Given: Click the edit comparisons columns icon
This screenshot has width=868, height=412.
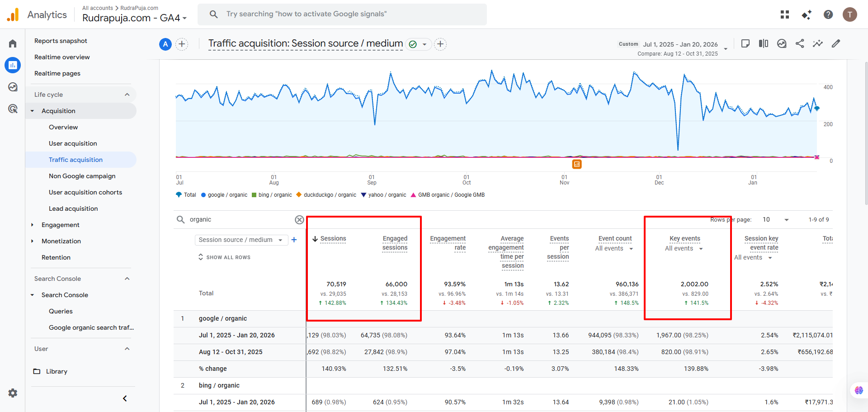Looking at the screenshot, I should [x=764, y=43].
